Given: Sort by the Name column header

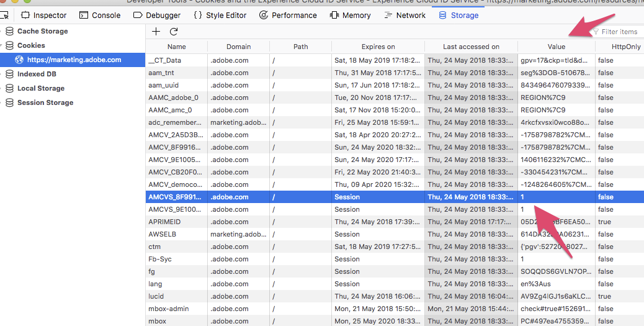Looking at the screenshot, I should (177, 47).
